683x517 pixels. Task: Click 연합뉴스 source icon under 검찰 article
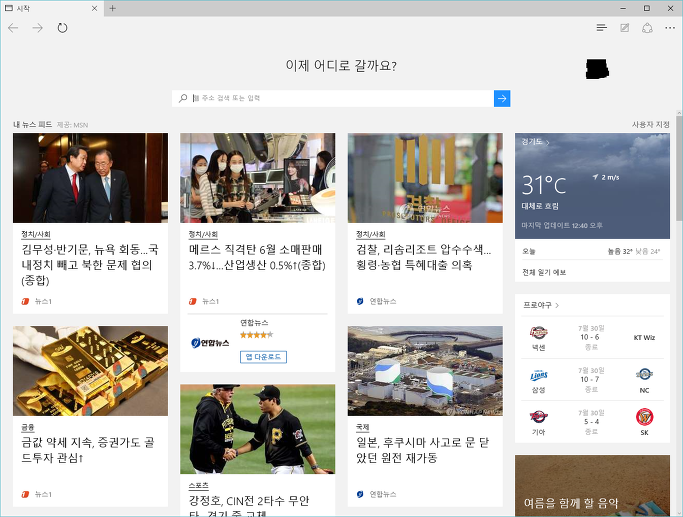click(x=360, y=301)
